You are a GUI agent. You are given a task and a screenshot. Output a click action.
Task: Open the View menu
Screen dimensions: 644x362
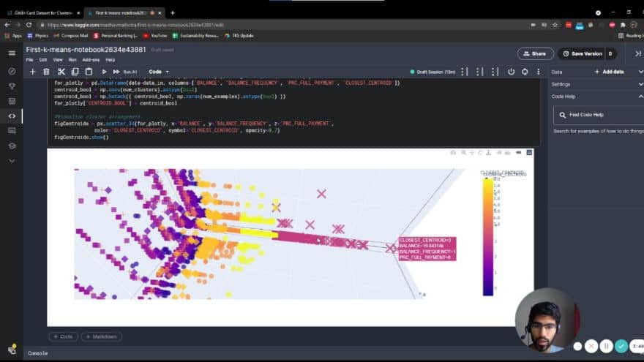point(58,60)
